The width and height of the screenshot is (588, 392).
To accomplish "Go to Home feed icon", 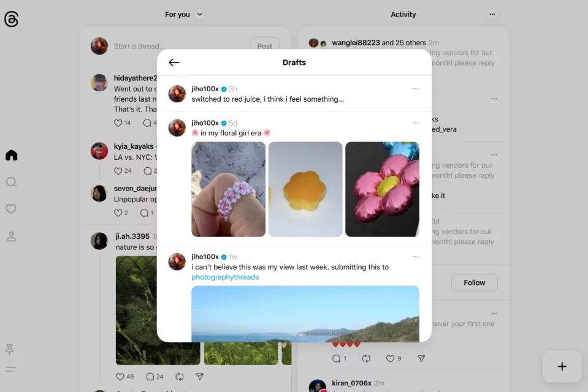I will pyautogui.click(x=11, y=155).
